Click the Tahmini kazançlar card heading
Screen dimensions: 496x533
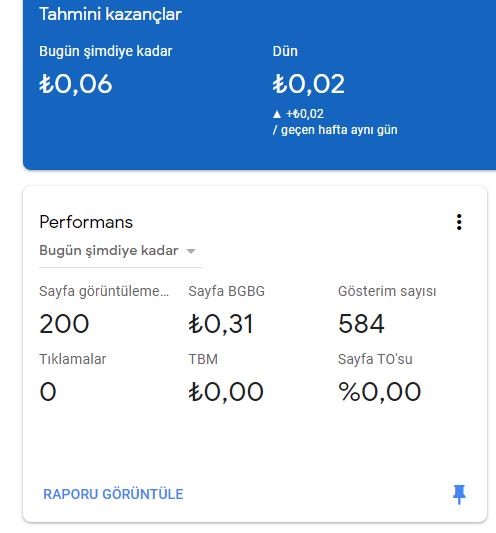pos(110,14)
